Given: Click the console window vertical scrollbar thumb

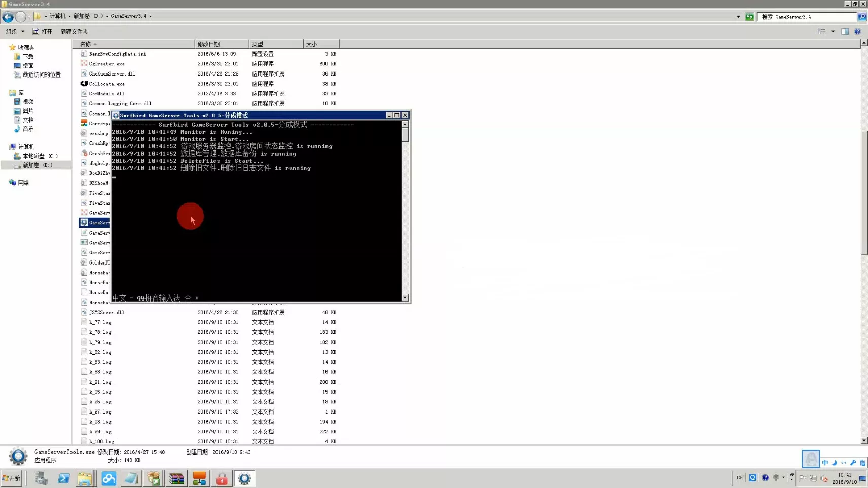Looking at the screenshot, I should point(405,135).
